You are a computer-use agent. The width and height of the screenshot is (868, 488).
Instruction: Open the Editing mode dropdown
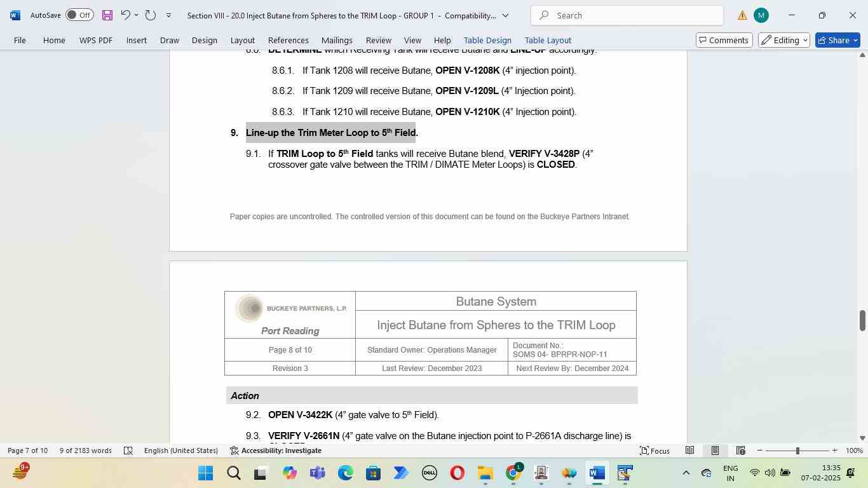click(784, 40)
